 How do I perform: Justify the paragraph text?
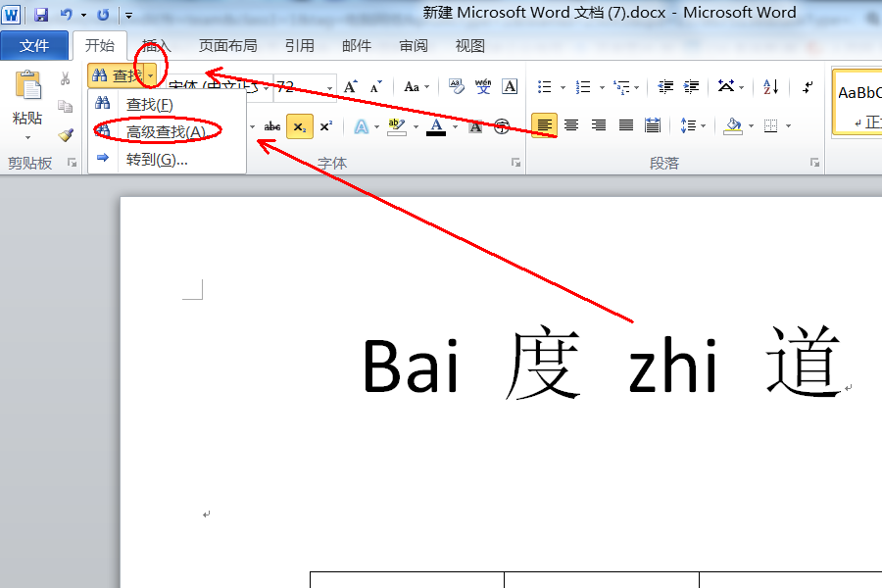click(x=625, y=124)
